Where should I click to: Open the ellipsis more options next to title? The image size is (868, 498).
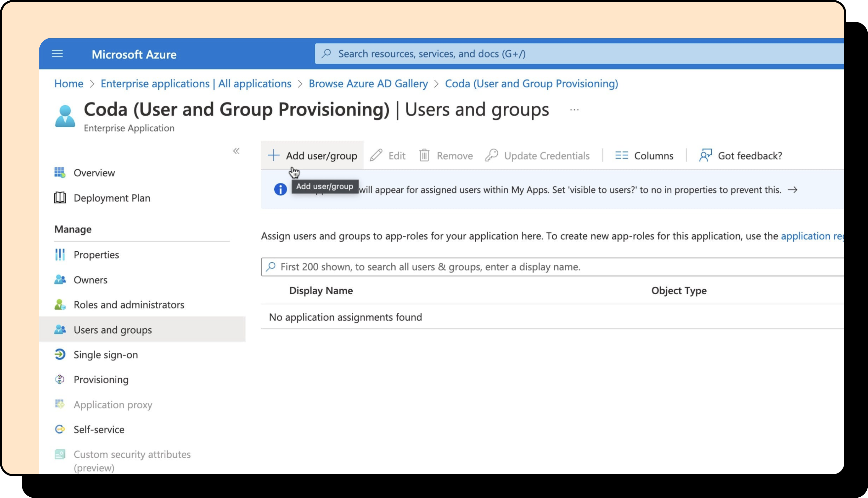(x=574, y=110)
